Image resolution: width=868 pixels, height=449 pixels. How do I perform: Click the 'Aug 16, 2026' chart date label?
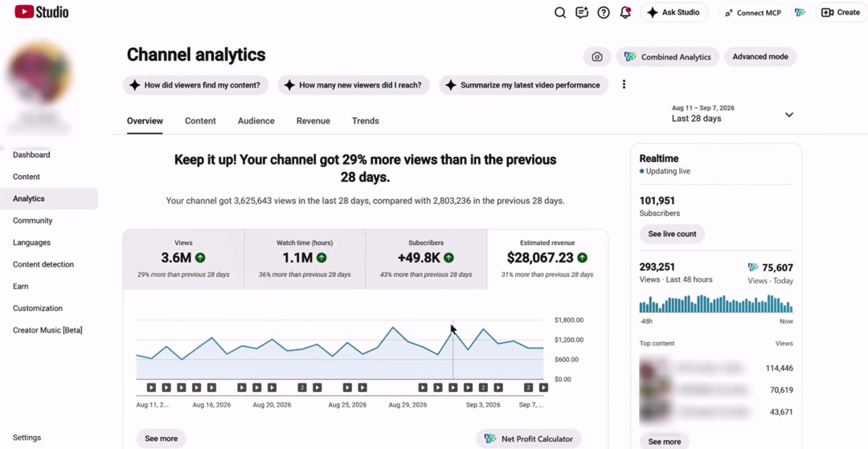pos(211,405)
